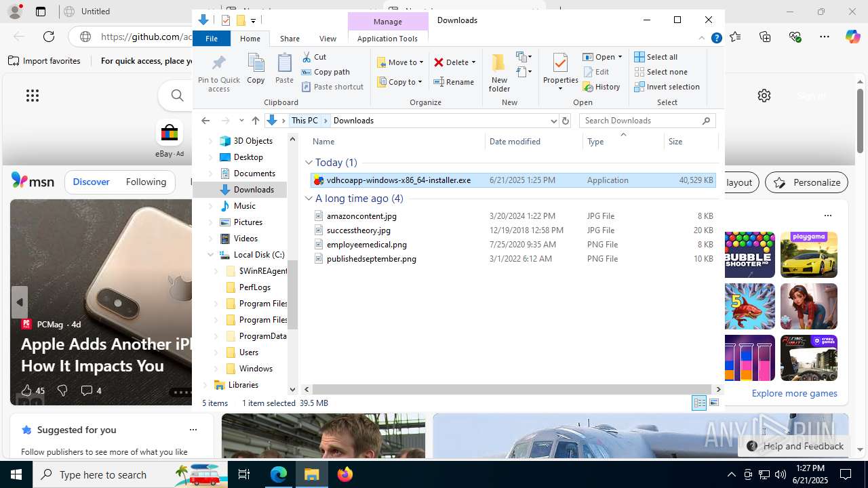Minimize the ribbon with chevron

pos(702,39)
